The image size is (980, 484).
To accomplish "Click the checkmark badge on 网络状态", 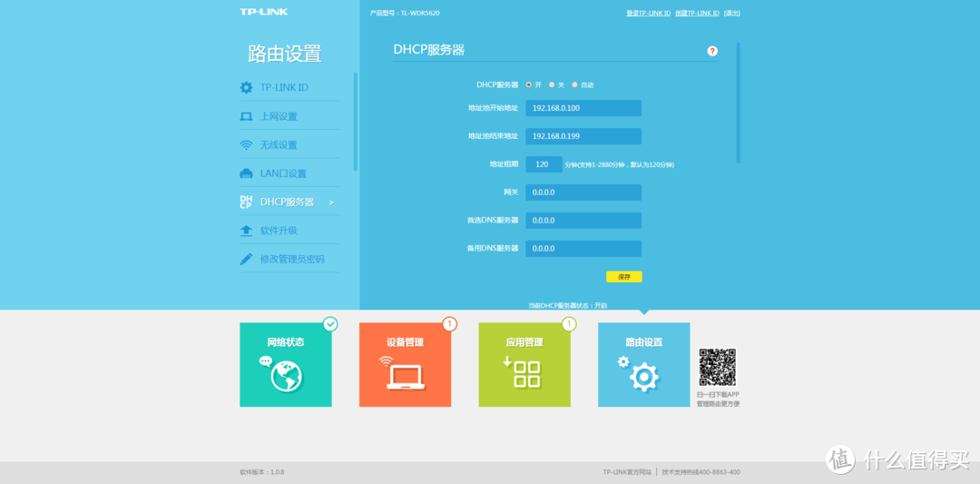I will pos(330,324).
